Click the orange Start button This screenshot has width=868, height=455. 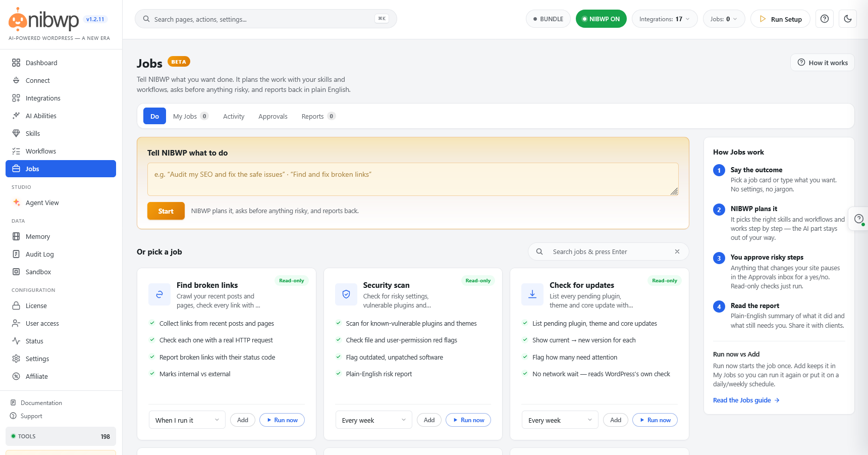click(x=166, y=211)
